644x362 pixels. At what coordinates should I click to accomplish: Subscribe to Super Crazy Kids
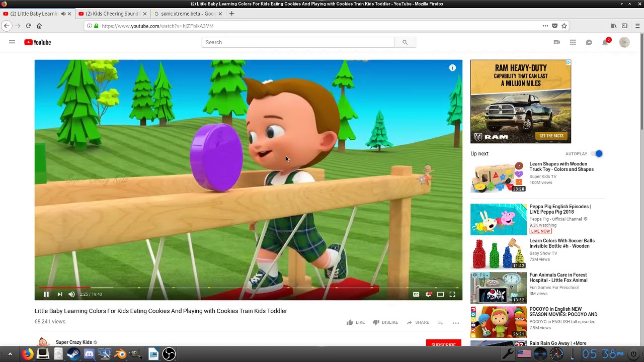(443, 344)
